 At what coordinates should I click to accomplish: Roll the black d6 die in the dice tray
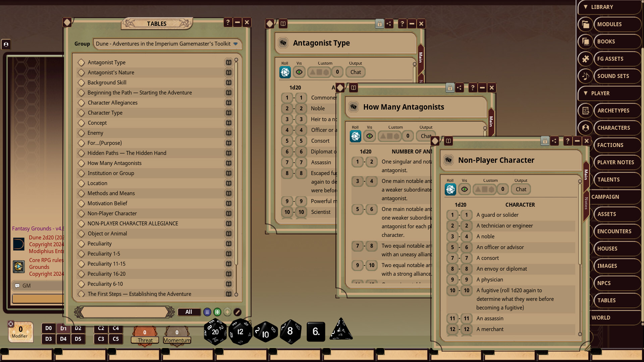tap(316, 331)
